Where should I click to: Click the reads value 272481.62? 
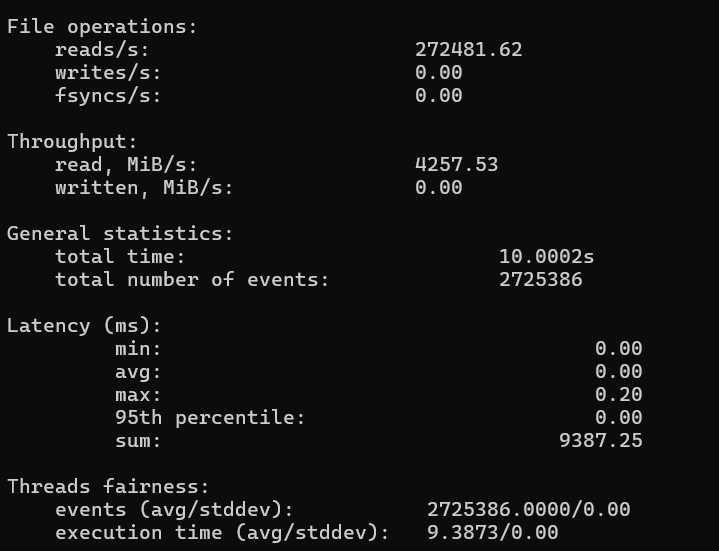469,50
